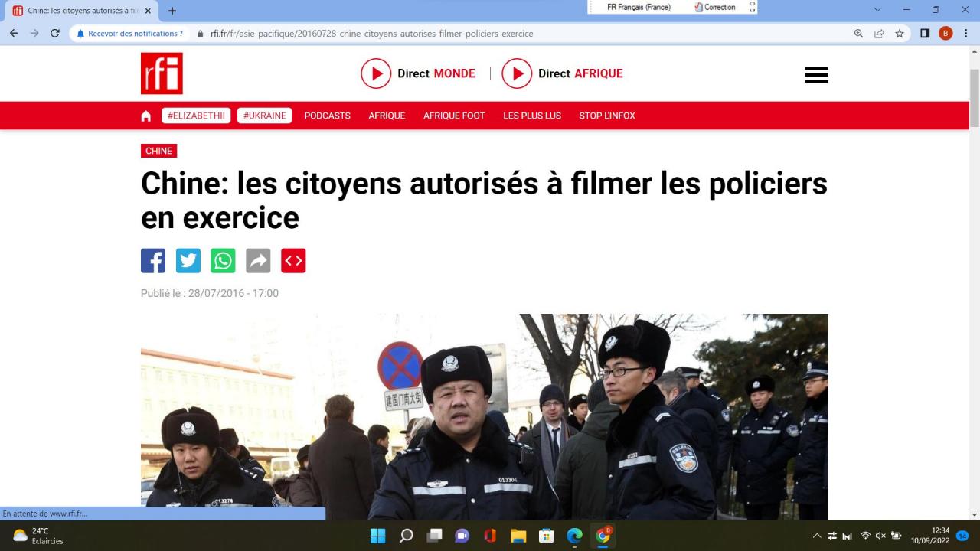980x551 pixels.
Task: Open the red embed code icon
Action: [293, 261]
